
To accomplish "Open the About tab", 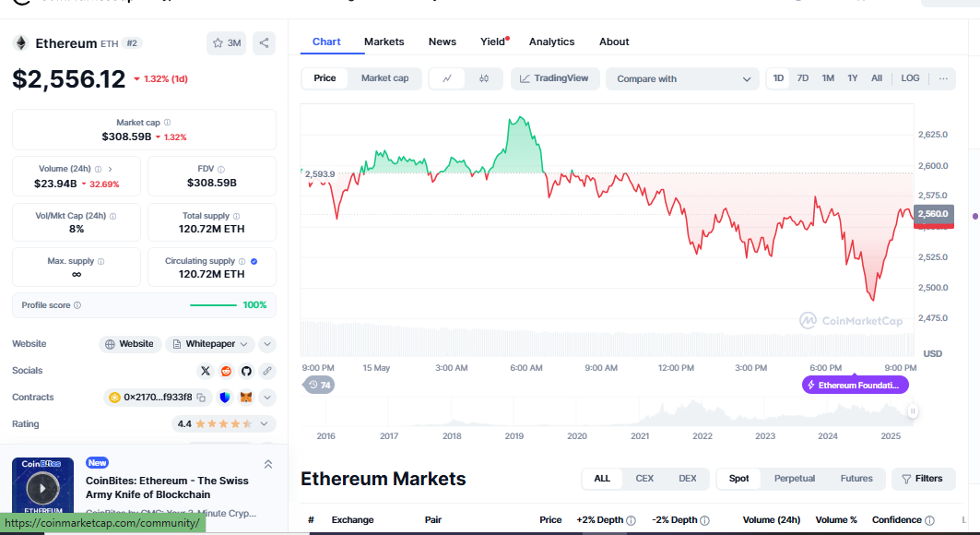I will coord(614,42).
